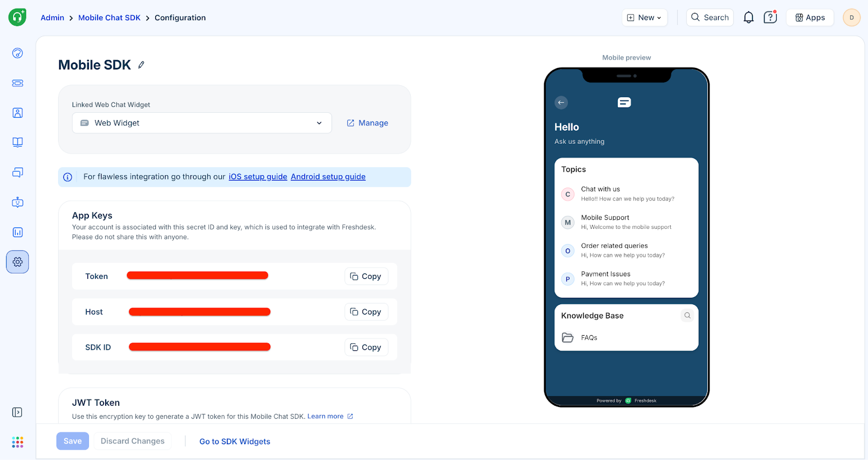Click the chat widget logo in preview

point(624,103)
